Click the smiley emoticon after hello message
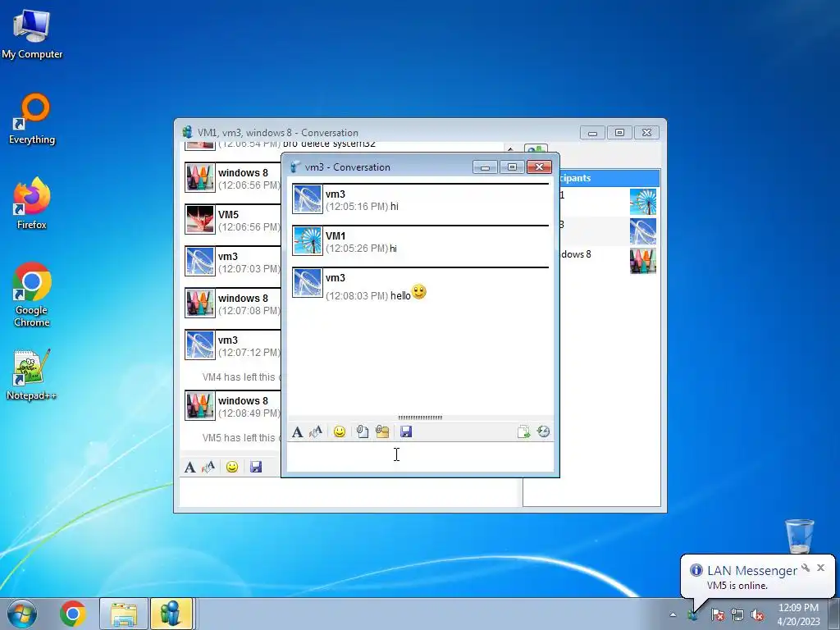 [x=419, y=292]
